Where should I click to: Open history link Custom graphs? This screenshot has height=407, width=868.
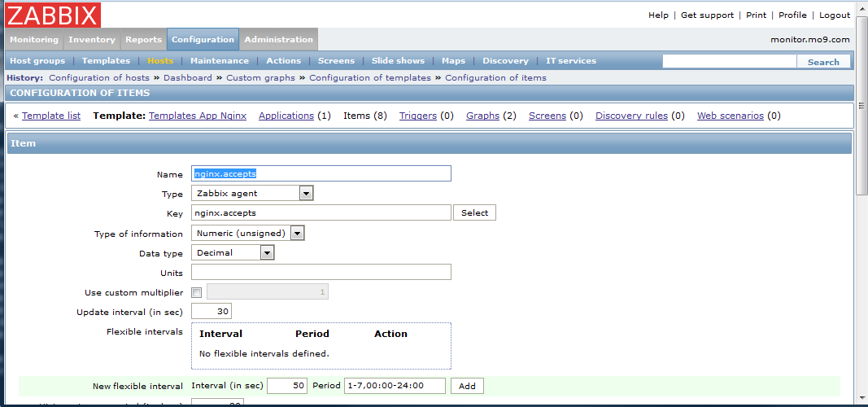click(261, 77)
